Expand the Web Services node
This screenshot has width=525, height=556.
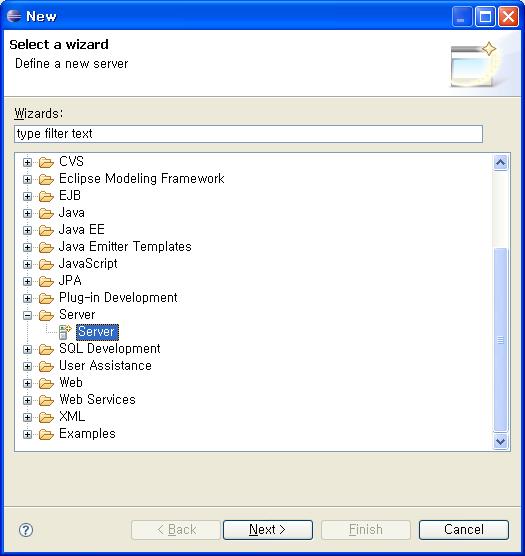pyautogui.click(x=27, y=401)
